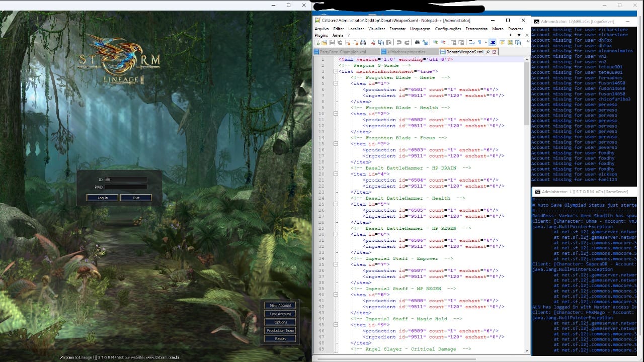Click the Lost Account button
This screenshot has height=362, width=644.
tap(281, 314)
